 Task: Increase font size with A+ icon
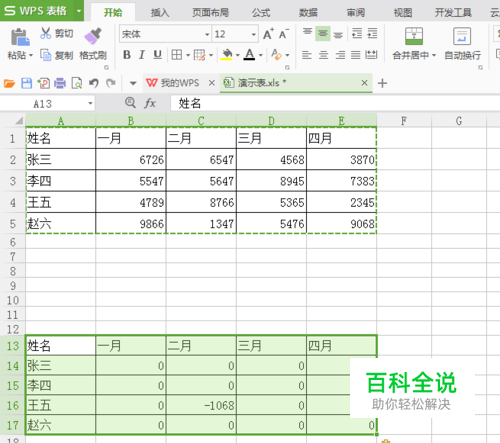268,34
